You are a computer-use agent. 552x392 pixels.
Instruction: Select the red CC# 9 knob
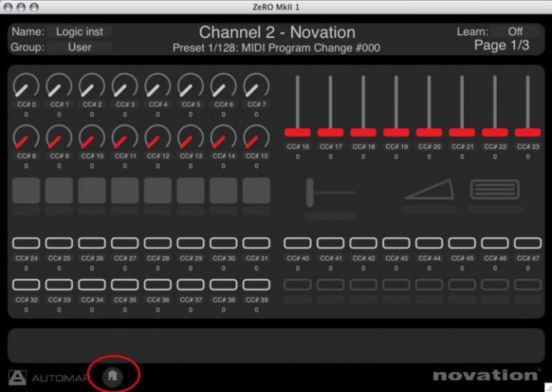pyautogui.click(x=59, y=137)
